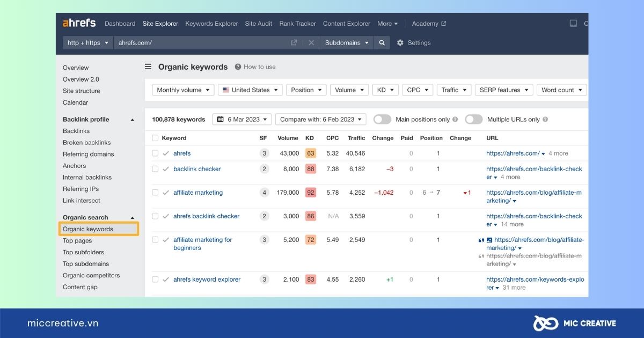
Task: Toggle Main positions only switch
Action: (382, 120)
